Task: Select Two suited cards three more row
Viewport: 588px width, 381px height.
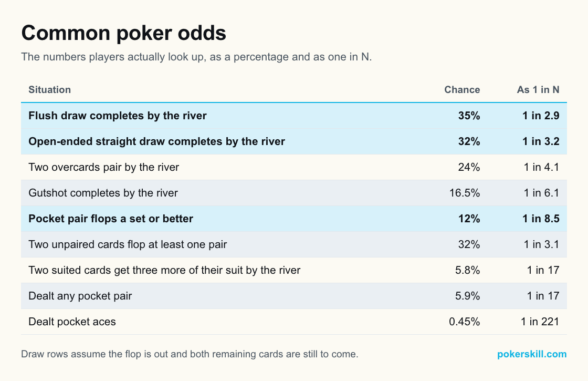Action: coord(294,270)
